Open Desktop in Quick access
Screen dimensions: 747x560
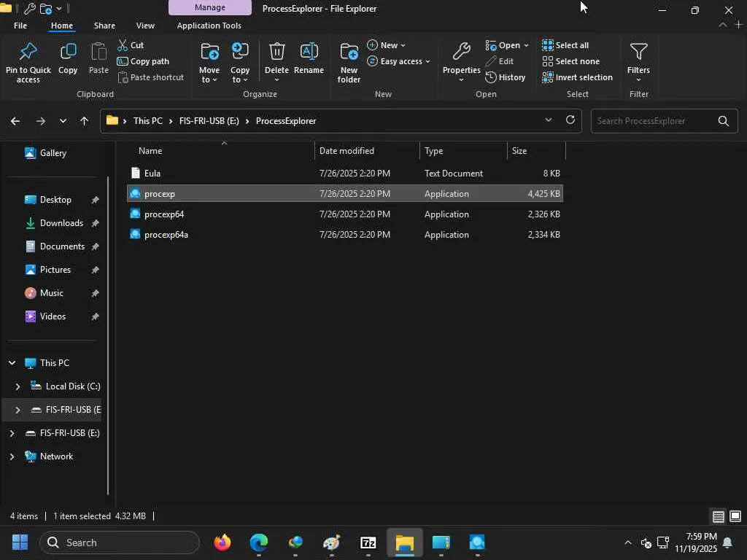point(55,200)
